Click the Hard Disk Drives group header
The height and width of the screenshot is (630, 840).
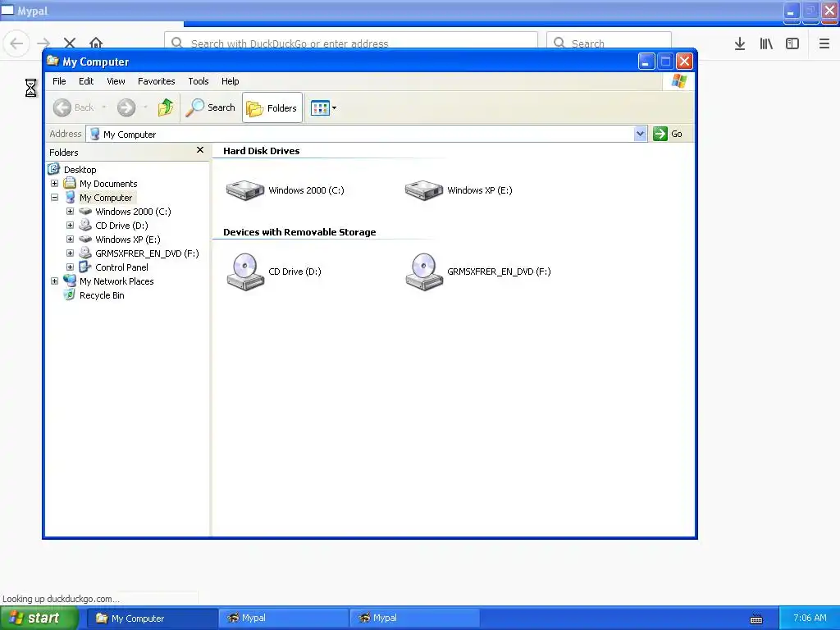tap(262, 151)
